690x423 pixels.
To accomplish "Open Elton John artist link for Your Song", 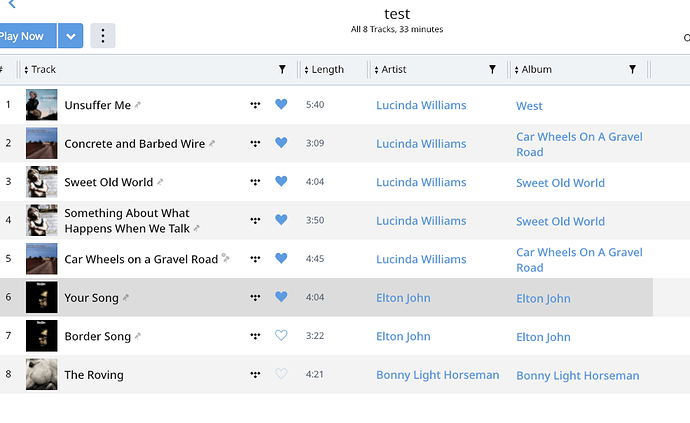I will coord(403,298).
